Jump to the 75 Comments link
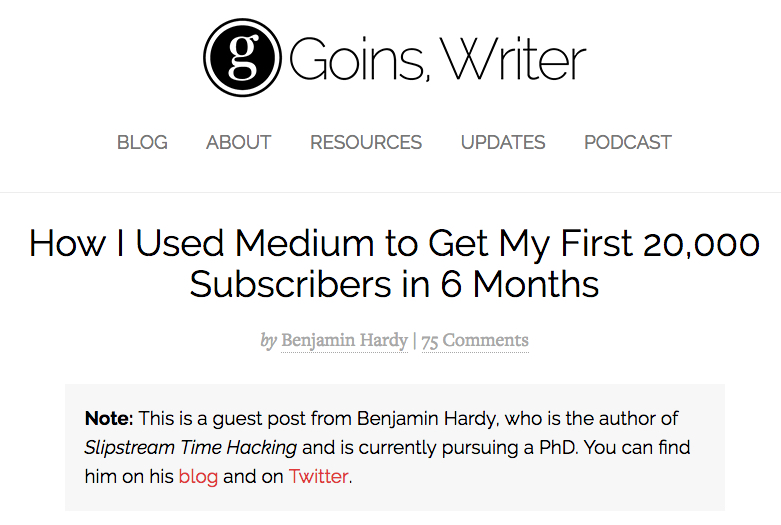The image size is (781, 525). tap(474, 340)
